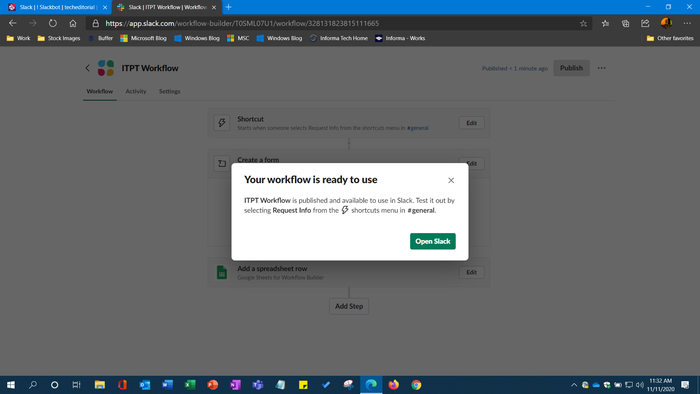Launch OneNote from the taskbar
Image resolution: width=700 pixels, height=394 pixels.
235,385
